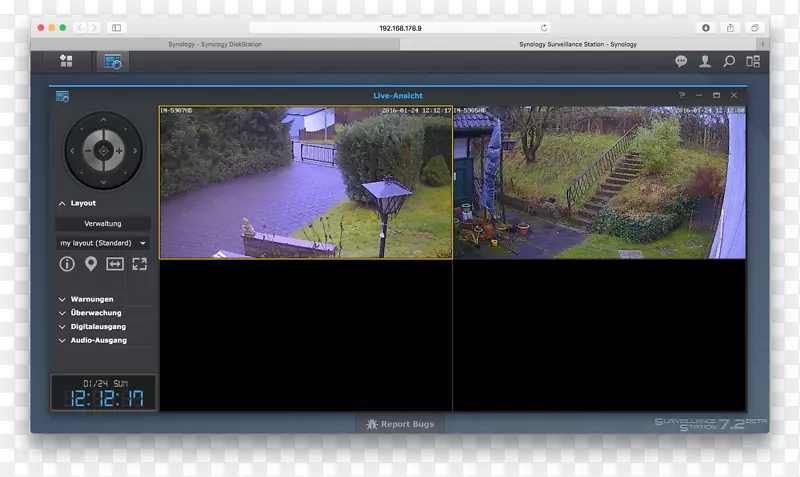
Task: Pan camera up with PTZ arrow
Action: coord(104,119)
